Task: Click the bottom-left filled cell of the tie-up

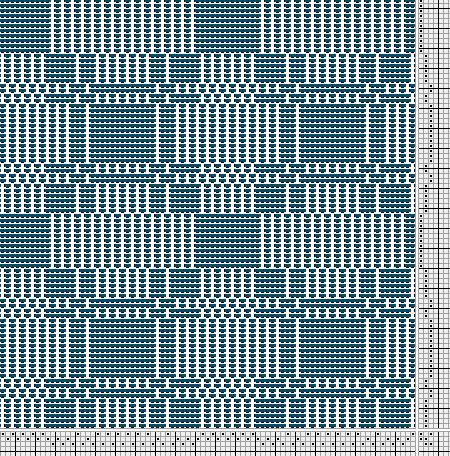Action: (x=426, y=444)
